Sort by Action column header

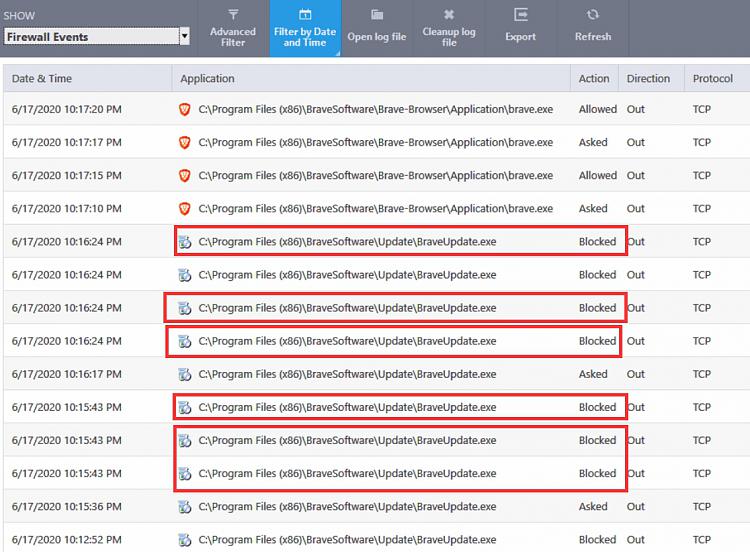(595, 78)
